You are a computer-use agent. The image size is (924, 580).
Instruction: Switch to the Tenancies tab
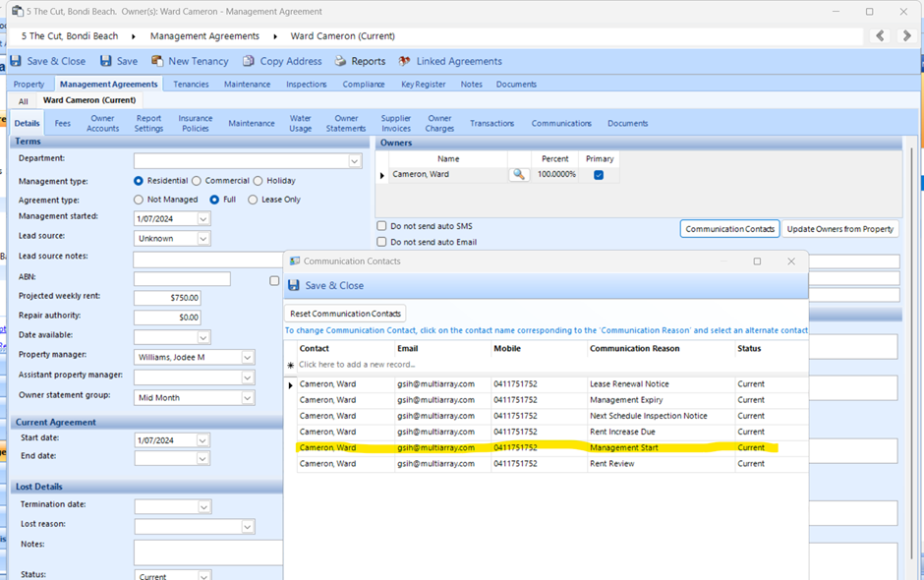pyautogui.click(x=191, y=85)
